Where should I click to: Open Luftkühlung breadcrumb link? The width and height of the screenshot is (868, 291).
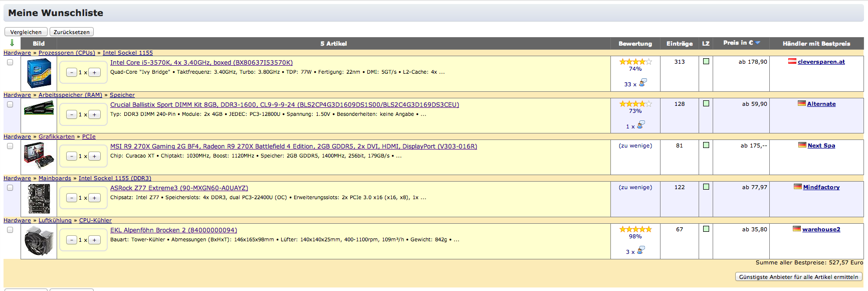(x=55, y=220)
